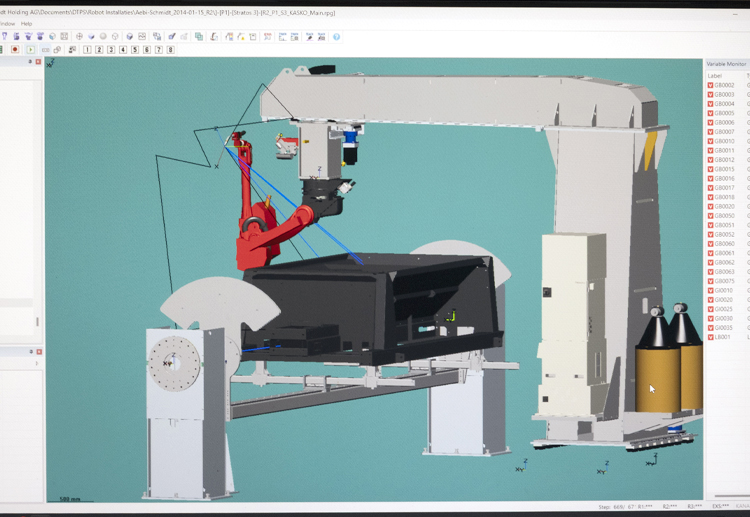Open the Window menu

click(x=6, y=24)
